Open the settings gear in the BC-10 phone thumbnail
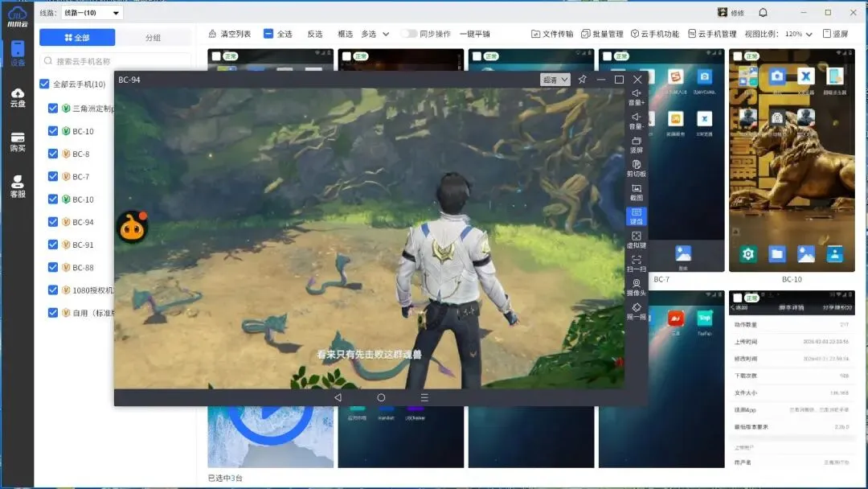 (748, 253)
